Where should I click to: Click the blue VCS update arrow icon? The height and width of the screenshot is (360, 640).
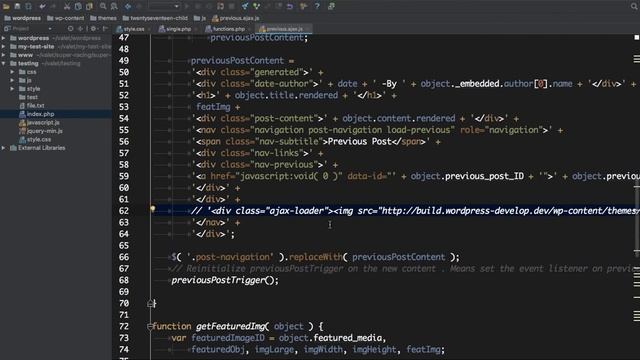[245, 6]
